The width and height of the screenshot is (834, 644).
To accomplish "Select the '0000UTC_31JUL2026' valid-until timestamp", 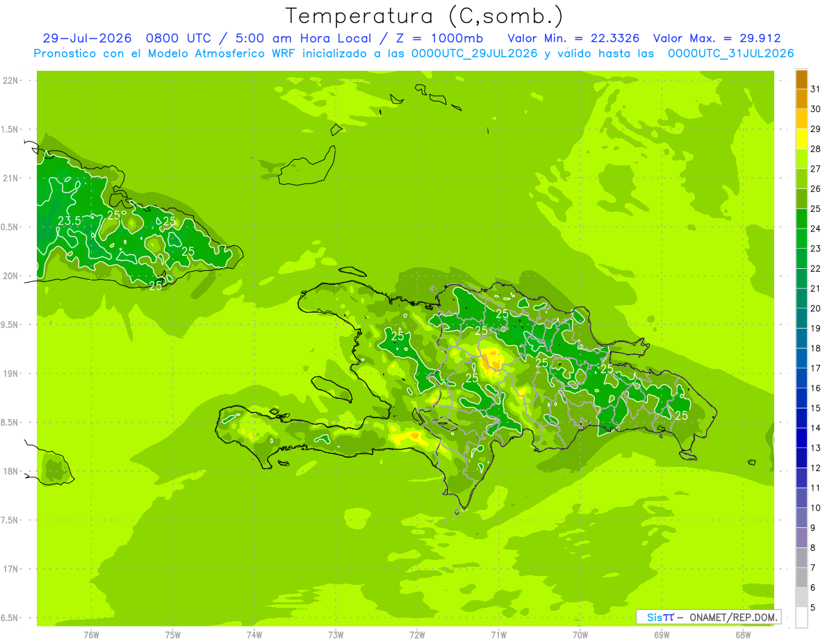I will [x=730, y=53].
